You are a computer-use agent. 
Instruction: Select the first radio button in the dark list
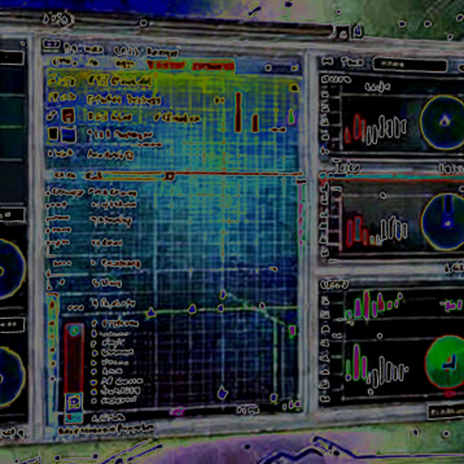tap(94, 323)
